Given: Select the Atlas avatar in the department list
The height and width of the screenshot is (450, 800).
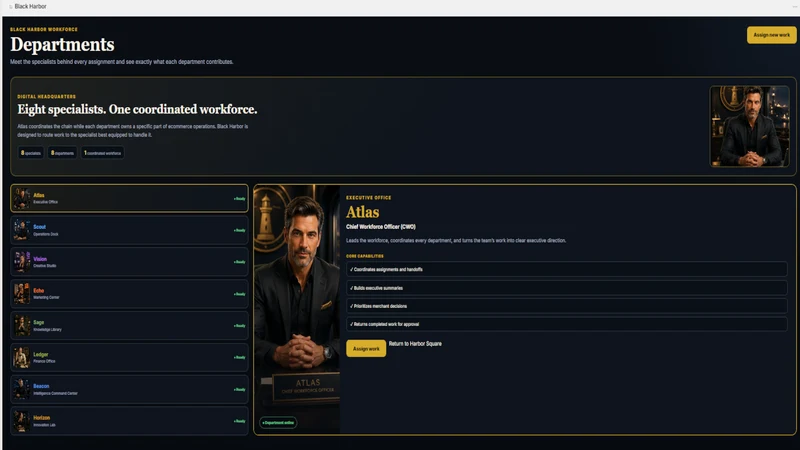Looking at the screenshot, I should pyautogui.click(x=21, y=198).
